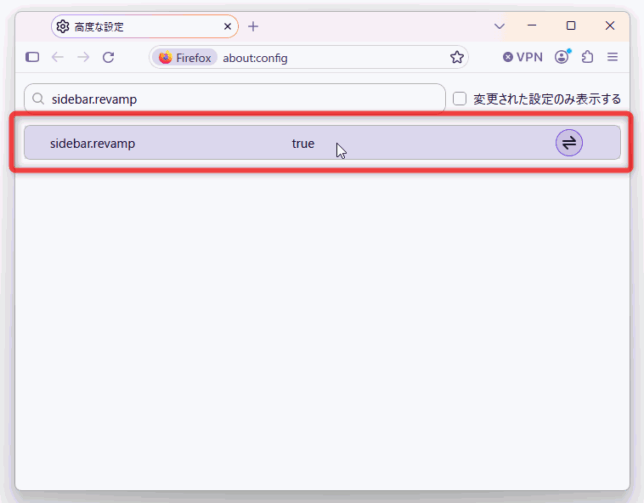Close the 高度な設定 tab

tap(228, 27)
